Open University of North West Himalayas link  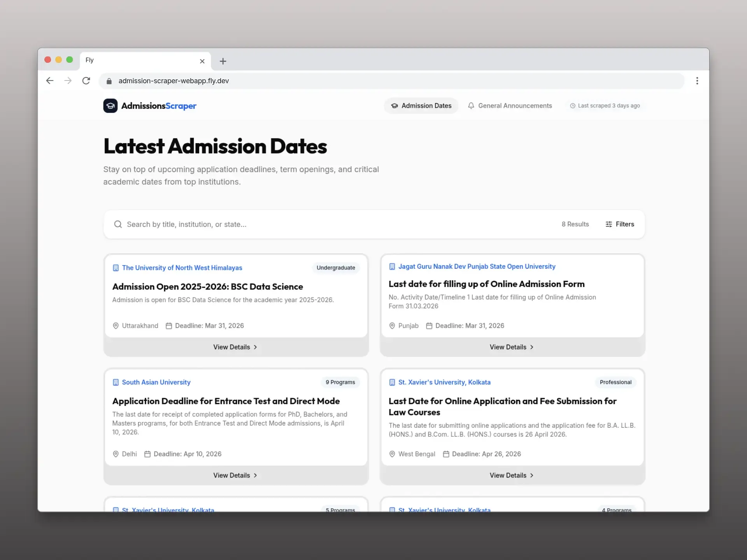pos(182,268)
